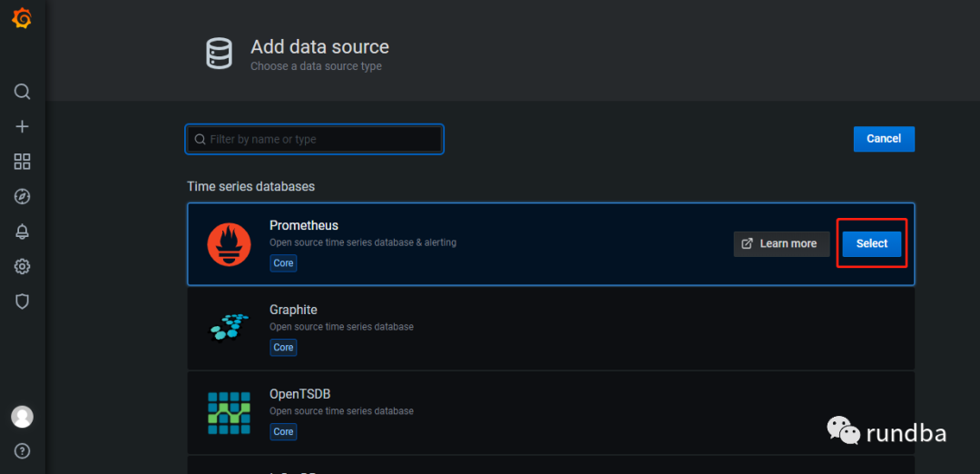
Task: Click the Create plus icon
Action: point(23,127)
